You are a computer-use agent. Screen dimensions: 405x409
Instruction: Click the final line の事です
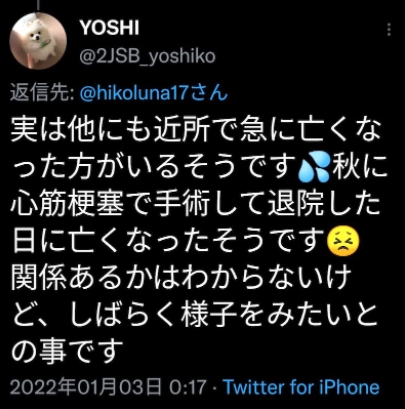pos(67,351)
